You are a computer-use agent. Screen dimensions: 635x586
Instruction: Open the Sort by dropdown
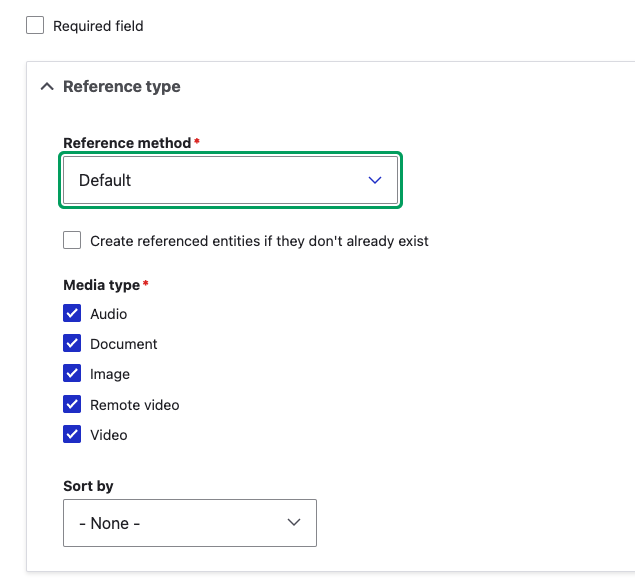pyautogui.click(x=190, y=523)
